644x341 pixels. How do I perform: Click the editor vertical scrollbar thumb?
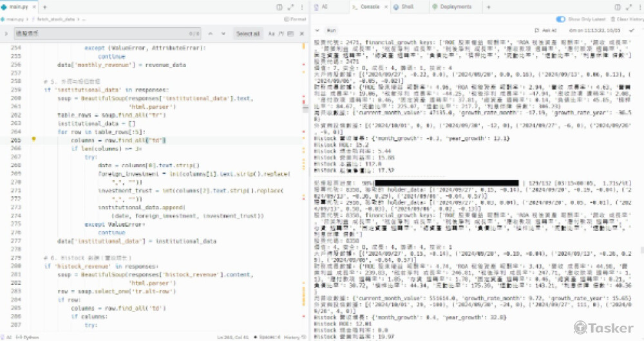pyautogui.click(x=305, y=109)
